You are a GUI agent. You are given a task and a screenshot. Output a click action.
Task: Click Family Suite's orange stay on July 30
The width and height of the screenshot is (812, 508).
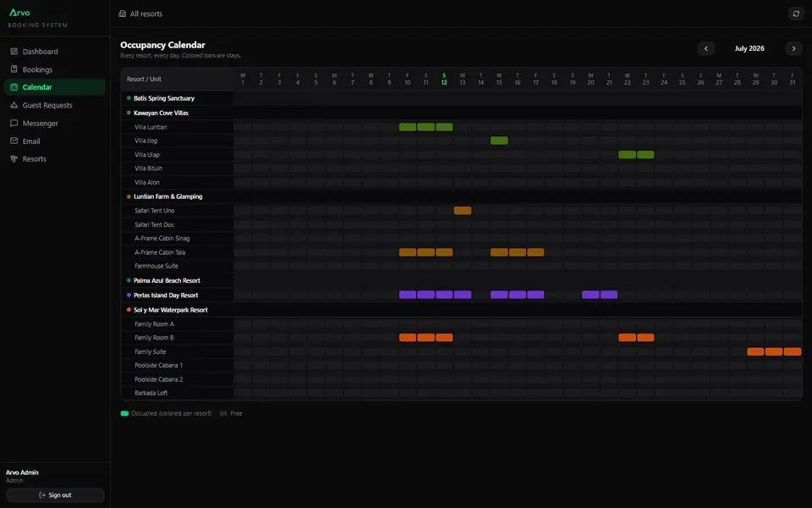click(774, 351)
